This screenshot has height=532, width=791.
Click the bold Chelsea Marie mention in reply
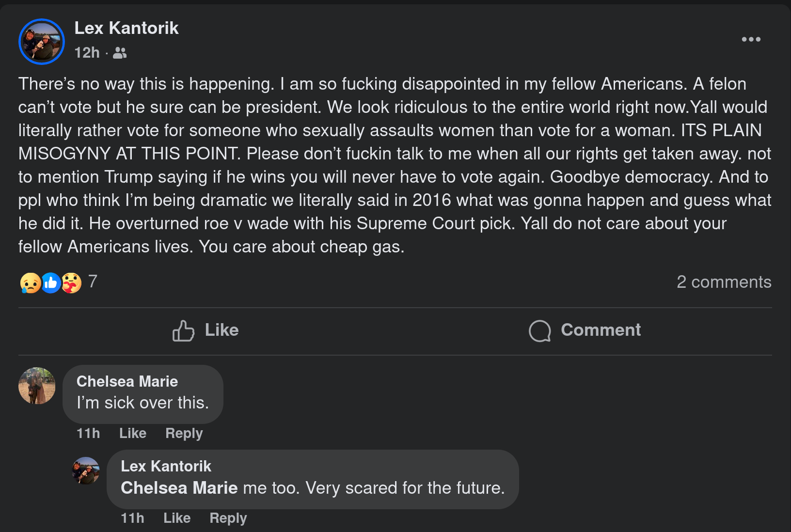tap(179, 488)
